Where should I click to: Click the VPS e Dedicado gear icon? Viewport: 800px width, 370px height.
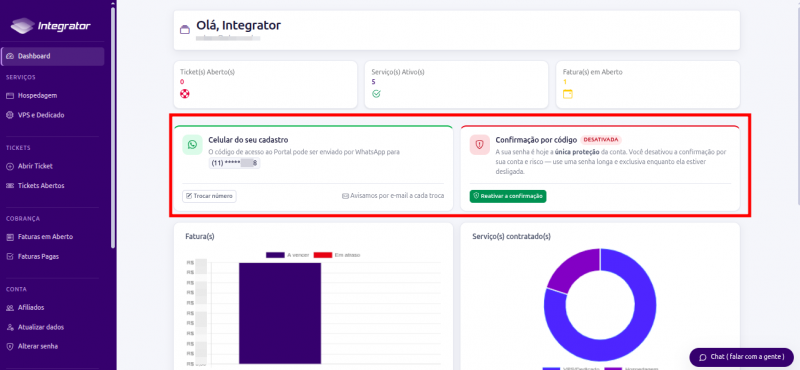(10, 115)
